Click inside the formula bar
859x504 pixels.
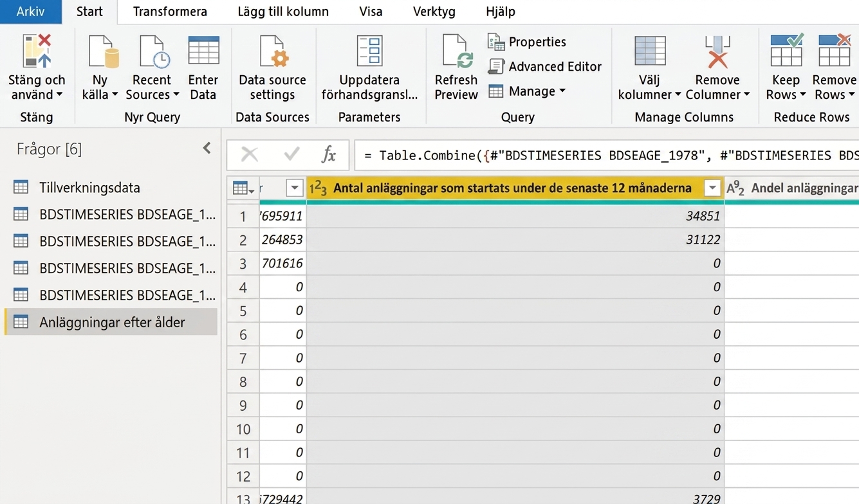[x=606, y=155]
